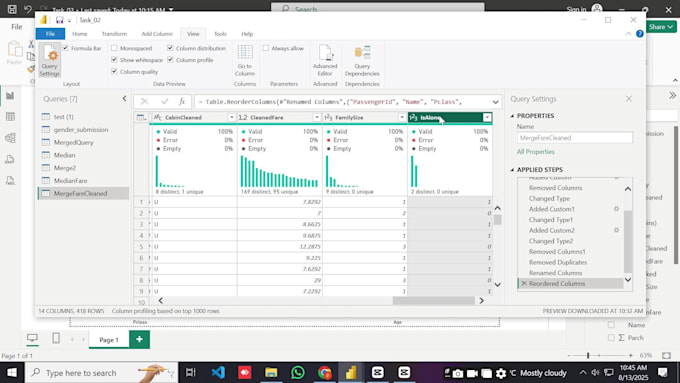Collapse the Power Query ribbon
This screenshot has height=383, width=680.
click(628, 33)
